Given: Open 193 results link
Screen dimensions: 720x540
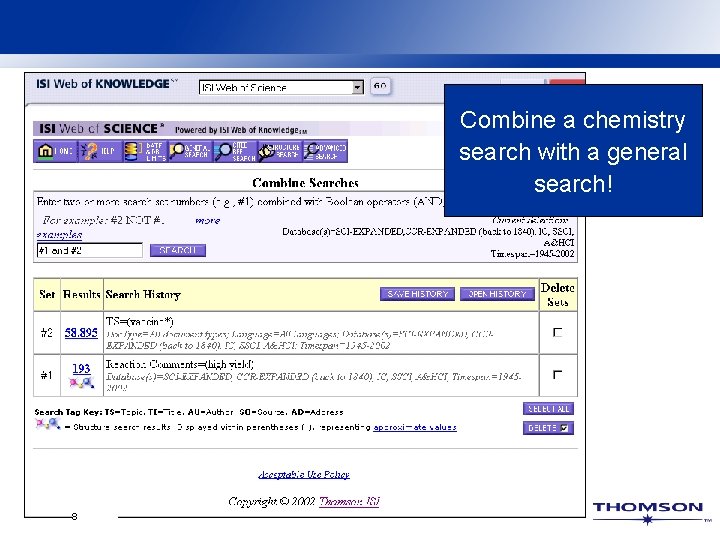Looking at the screenshot, I should tap(81, 368).
